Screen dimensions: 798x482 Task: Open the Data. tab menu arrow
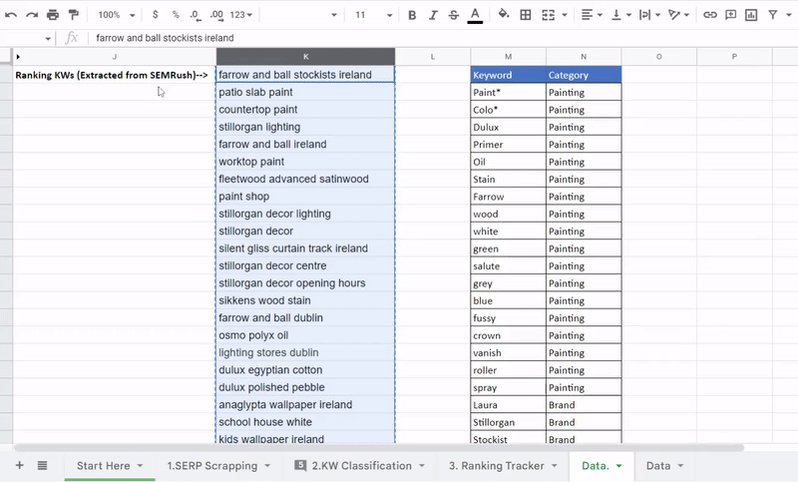coord(619,466)
